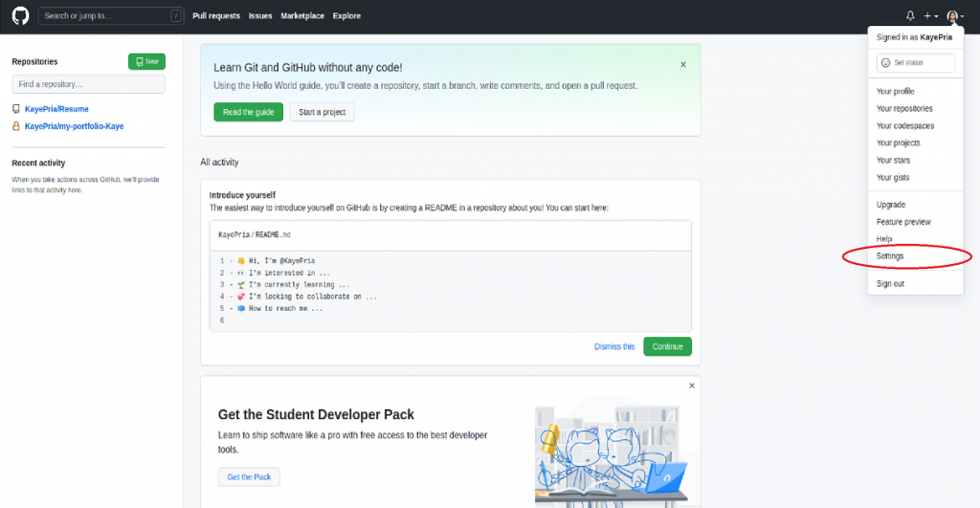Select Help in the user menu
Viewport: 980px width, 508px height.
click(x=883, y=238)
